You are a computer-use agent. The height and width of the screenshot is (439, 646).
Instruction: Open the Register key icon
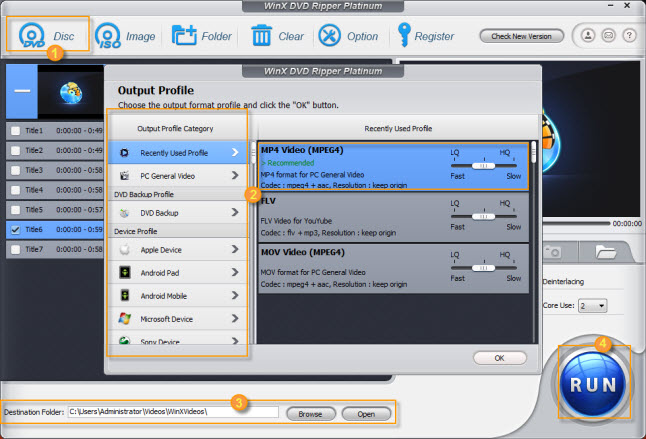(x=404, y=35)
